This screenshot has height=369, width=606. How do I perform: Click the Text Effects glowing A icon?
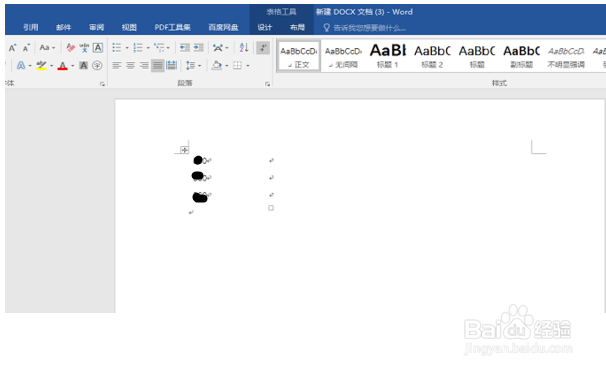click(20, 65)
